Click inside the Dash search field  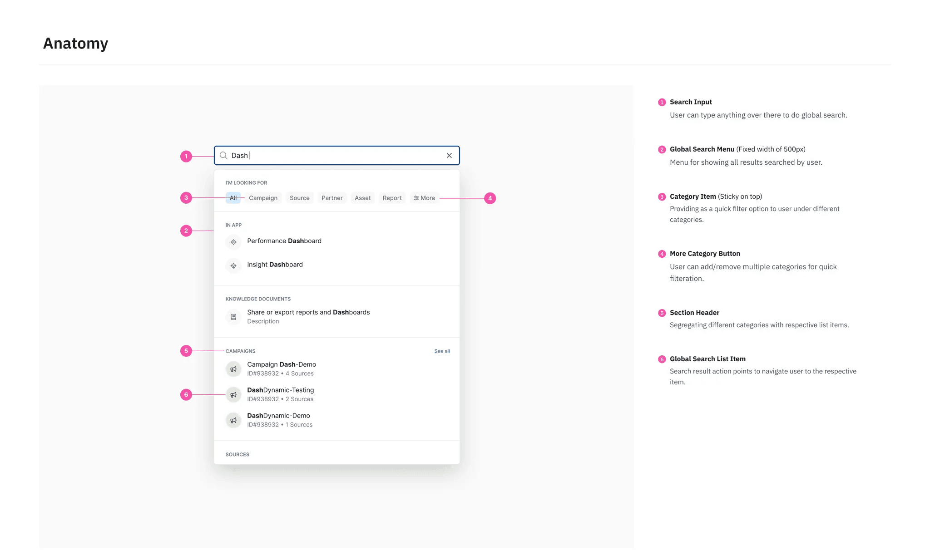pyautogui.click(x=336, y=156)
